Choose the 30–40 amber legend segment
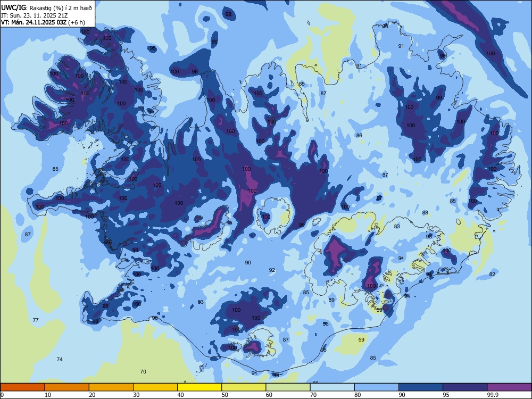 155,387
